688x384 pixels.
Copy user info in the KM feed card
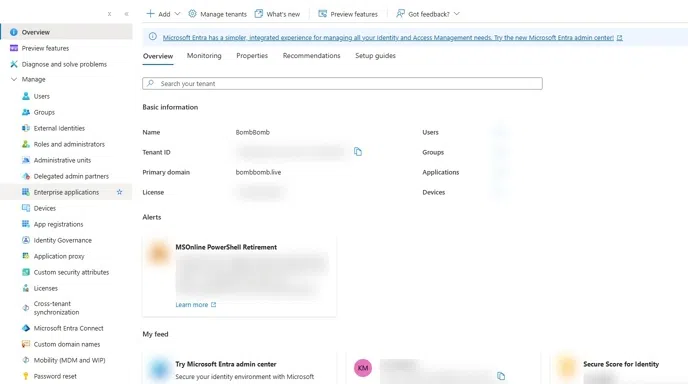click(x=501, y=376)
